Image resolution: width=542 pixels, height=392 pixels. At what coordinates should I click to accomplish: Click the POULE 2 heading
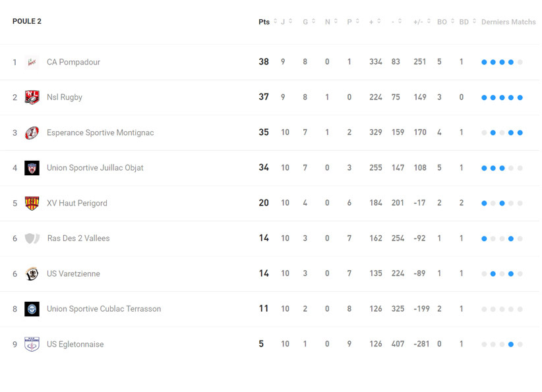27,22
